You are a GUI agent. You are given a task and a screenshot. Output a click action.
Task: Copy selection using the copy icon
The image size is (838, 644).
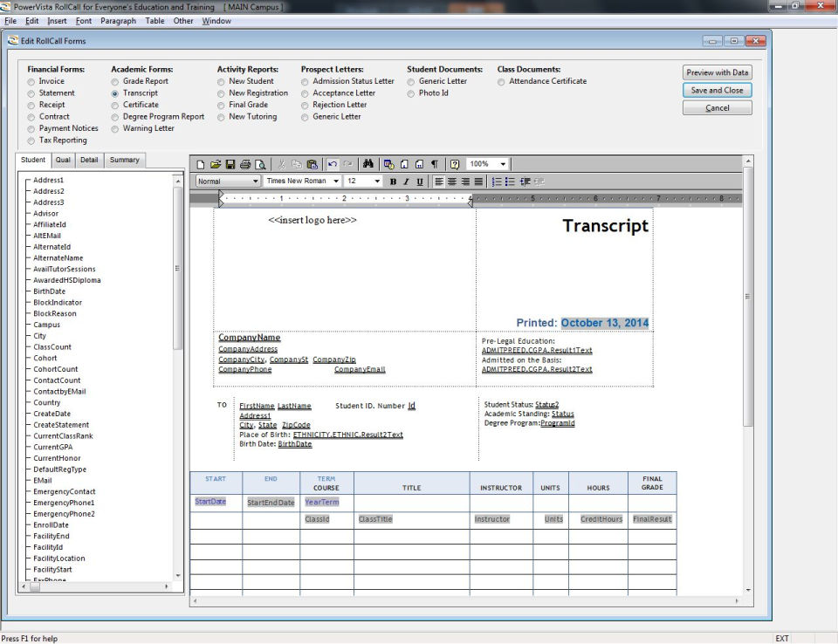(x=297, y=164)
